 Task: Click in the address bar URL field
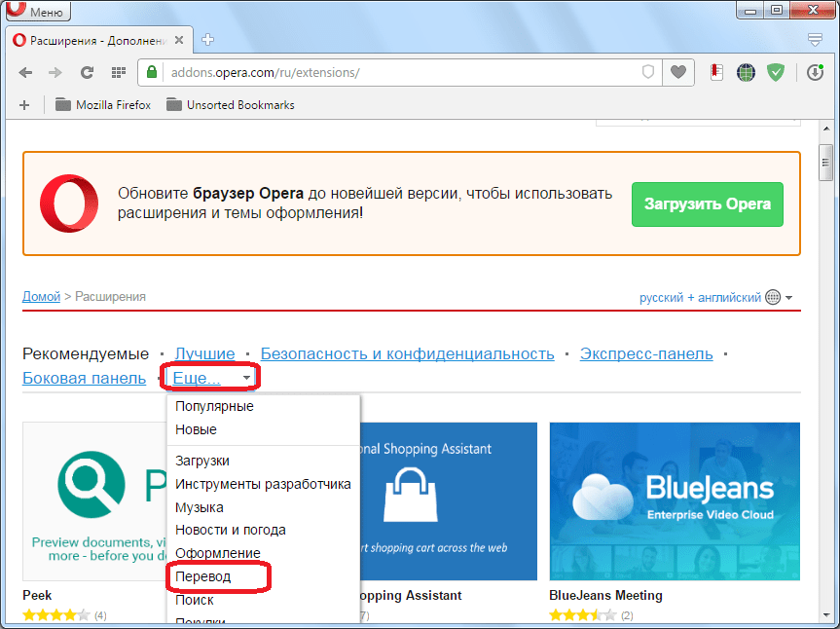pos(389,72)
